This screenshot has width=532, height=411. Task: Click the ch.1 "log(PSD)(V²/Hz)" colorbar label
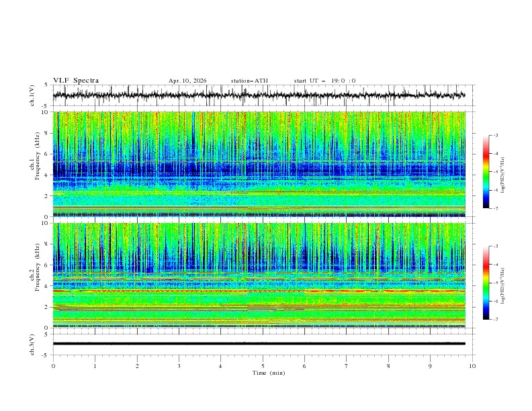pyautogui.click(x=502, y=175)
